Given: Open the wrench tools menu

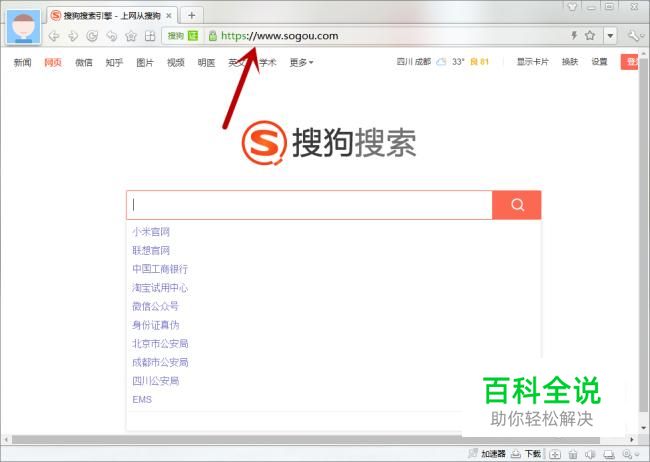Looking at the screenshot, I should [x=634, y=36].
